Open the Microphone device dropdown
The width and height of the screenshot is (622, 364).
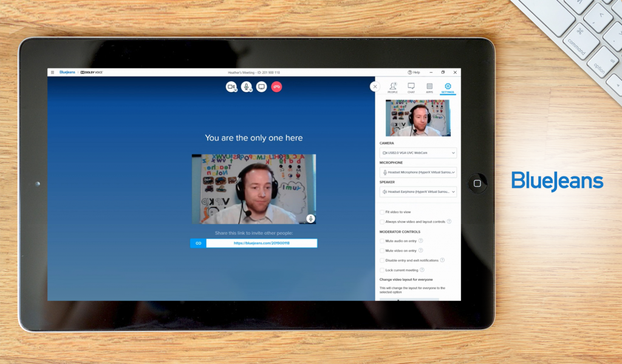pos(418,172)
